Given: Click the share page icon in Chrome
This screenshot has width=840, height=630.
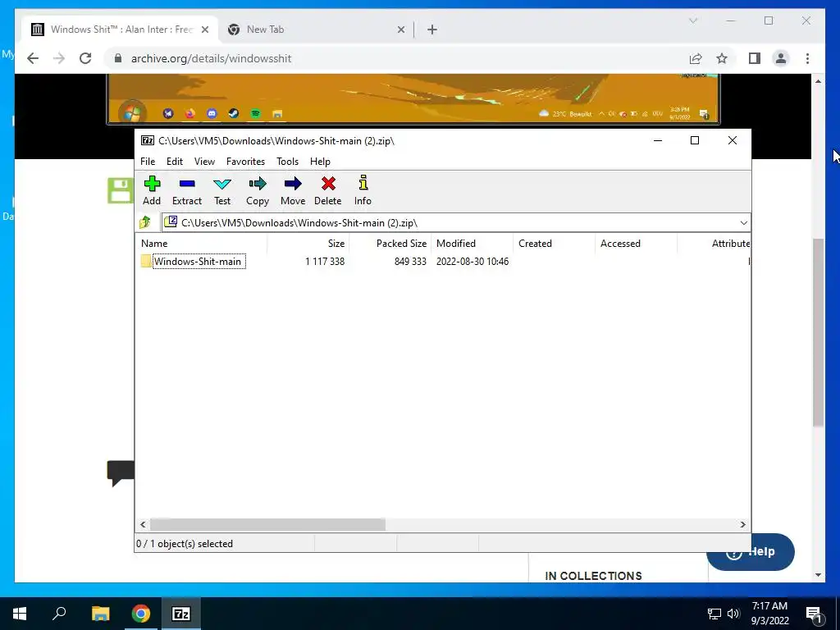Looking at the screenshot, I should pyautogui.click(x=696, y=58).
